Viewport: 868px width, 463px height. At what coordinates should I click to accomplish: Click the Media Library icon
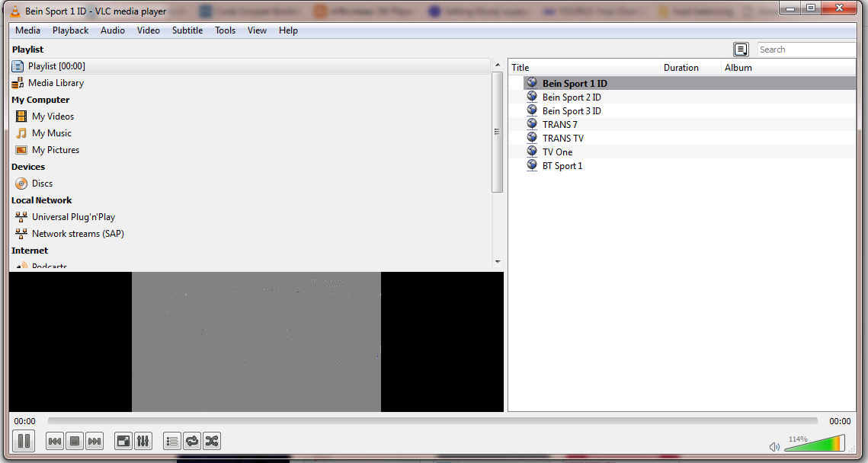tap(18, 83)
